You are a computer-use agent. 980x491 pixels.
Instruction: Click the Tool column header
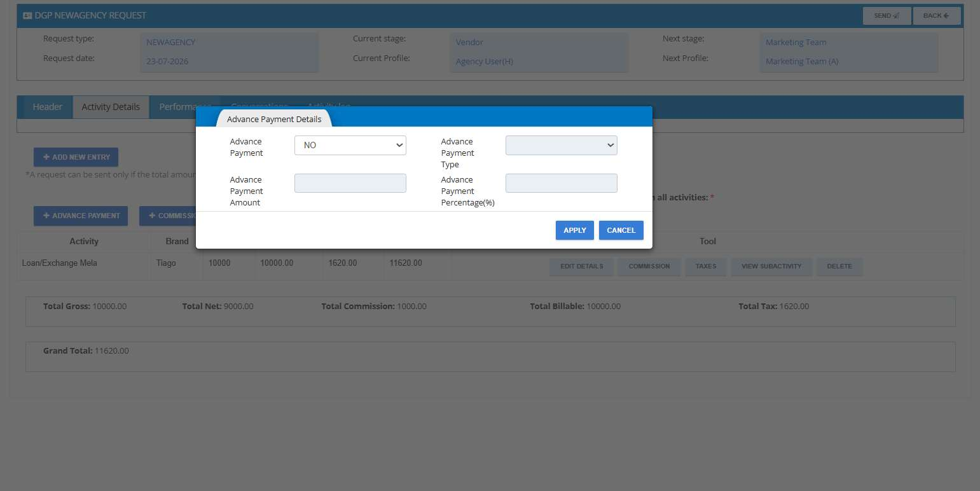pos(708,242)
